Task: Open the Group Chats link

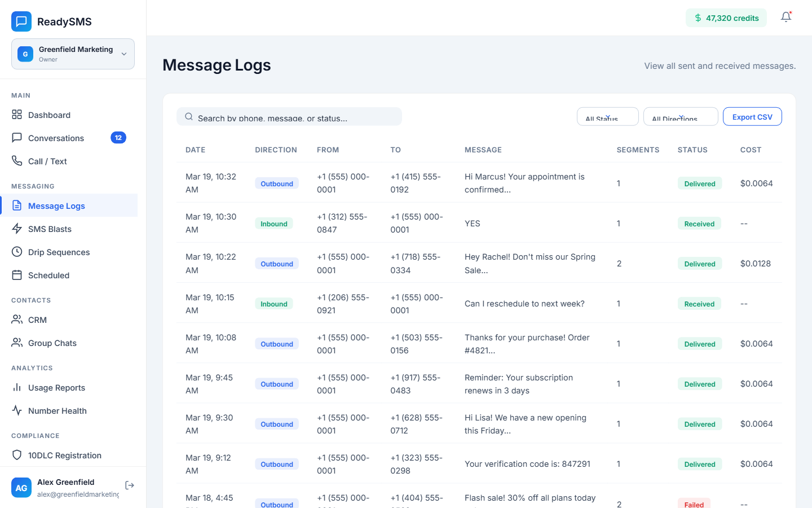Action: [x=69, y=343]
